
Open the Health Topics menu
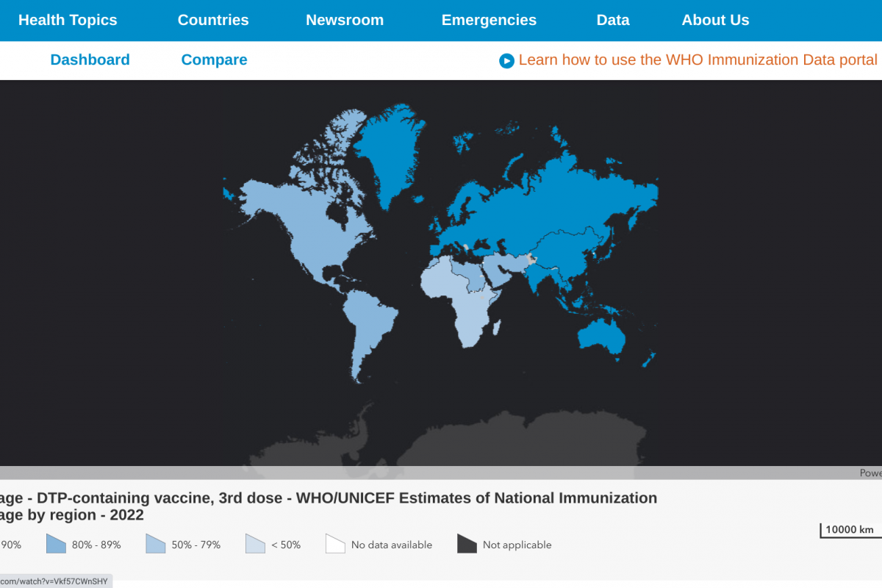click(x=68, y=21)
